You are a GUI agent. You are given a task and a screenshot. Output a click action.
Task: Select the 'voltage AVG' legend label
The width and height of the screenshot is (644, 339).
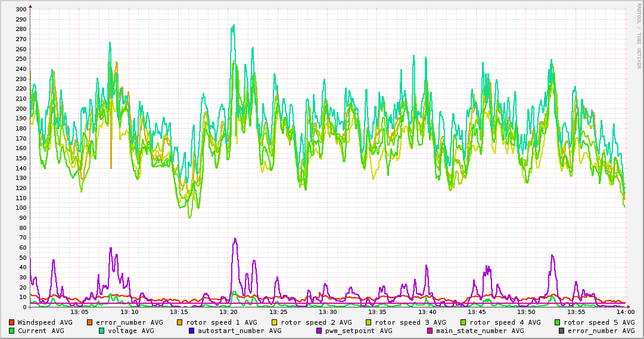(130, 331)
